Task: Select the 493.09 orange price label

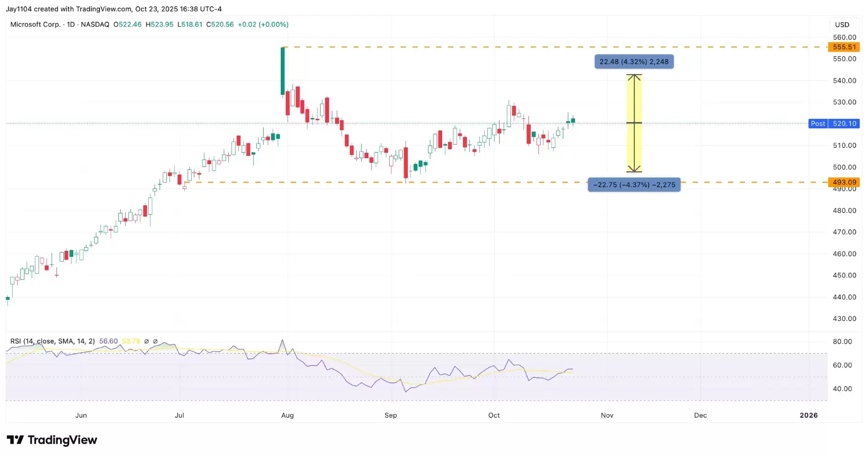Action: (844, 182)
